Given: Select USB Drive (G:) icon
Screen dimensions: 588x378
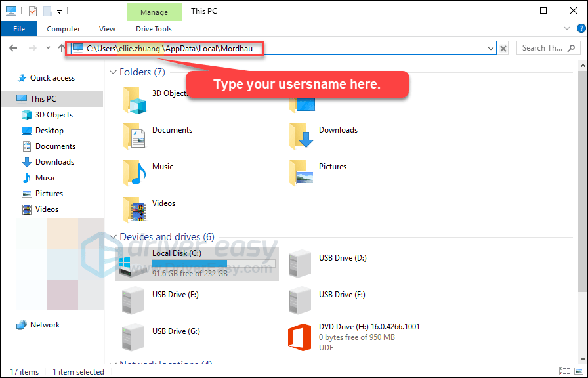Looking at the screenshot, I should (133, 337).
